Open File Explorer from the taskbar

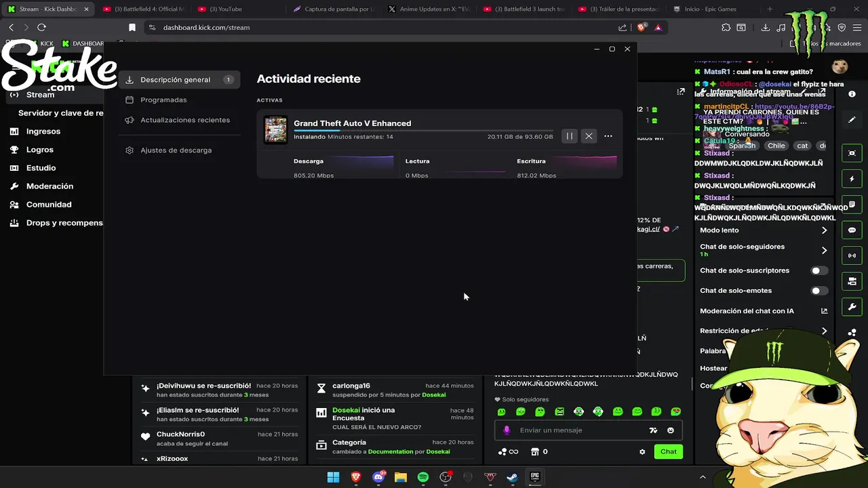(x=401, y=477)
